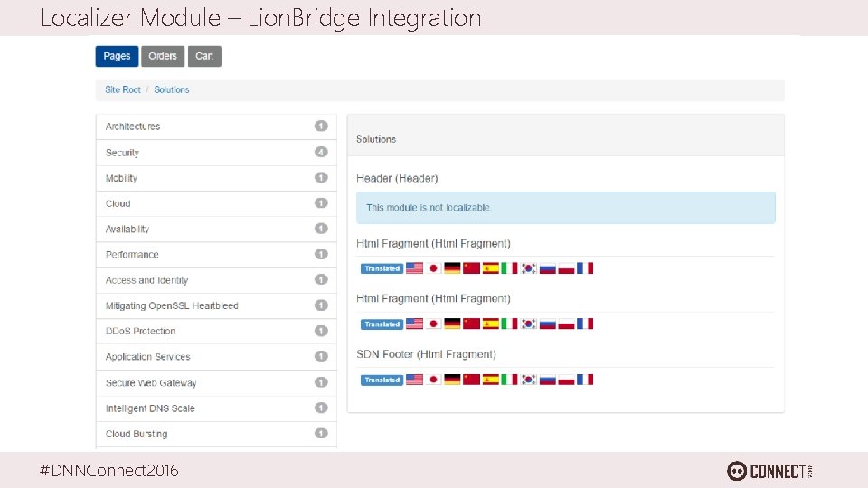This screenshot has width=868, height=488.
Task: Click the Translated badge of the second Html Fragment
Action: point(382,324)
